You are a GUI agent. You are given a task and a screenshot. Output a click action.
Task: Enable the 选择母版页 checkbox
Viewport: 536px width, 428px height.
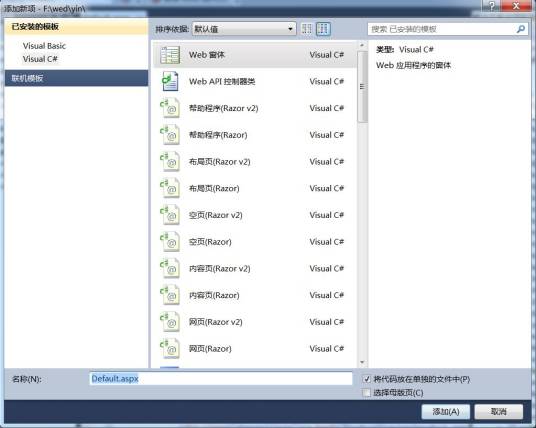click(366, 392)
